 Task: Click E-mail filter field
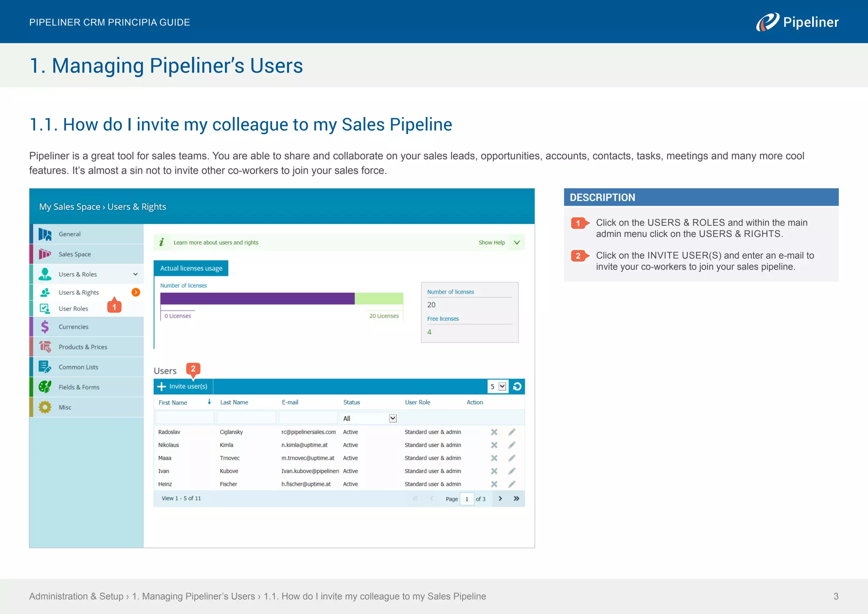(308, 418)
